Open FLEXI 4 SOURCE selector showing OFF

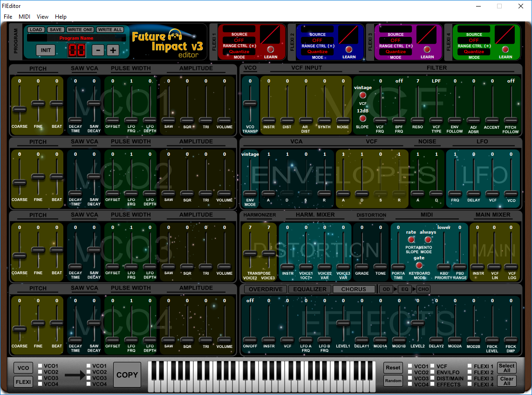click(x=474, y=40)
